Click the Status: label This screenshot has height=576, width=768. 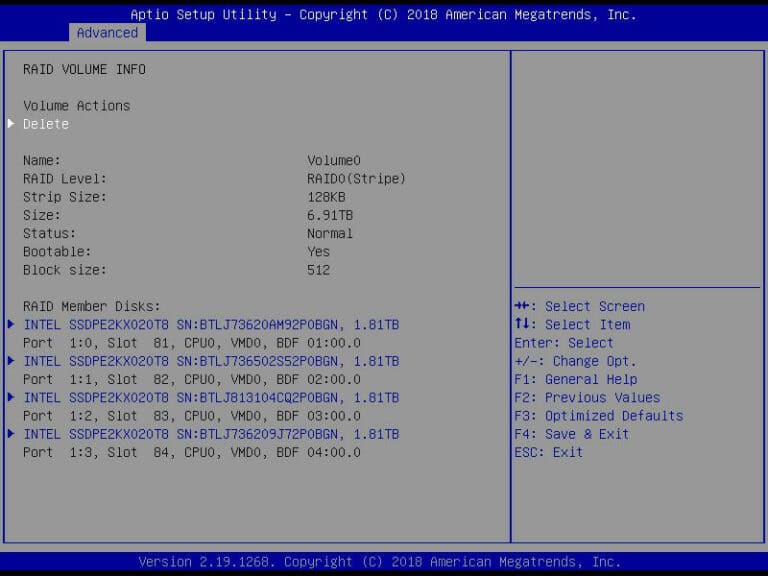[x=49, y=234]
